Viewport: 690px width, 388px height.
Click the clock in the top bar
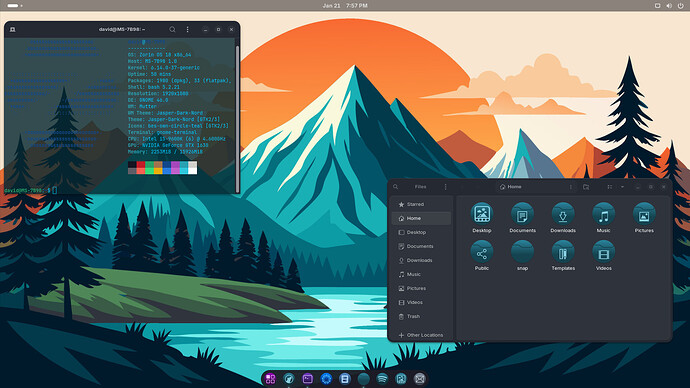[345, 6]
